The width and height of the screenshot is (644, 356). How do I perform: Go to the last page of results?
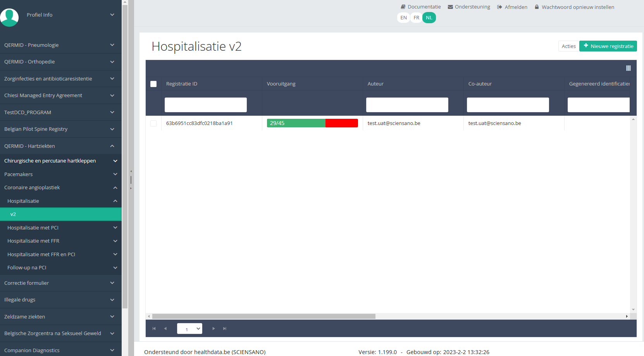click(x=225, y=329)
